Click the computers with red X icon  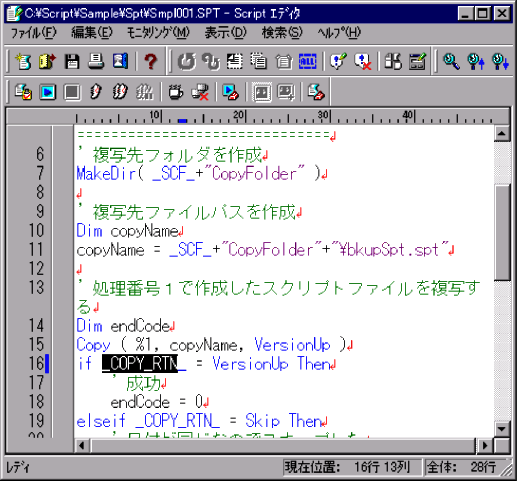pyautogui.click(x=200, y=92)
